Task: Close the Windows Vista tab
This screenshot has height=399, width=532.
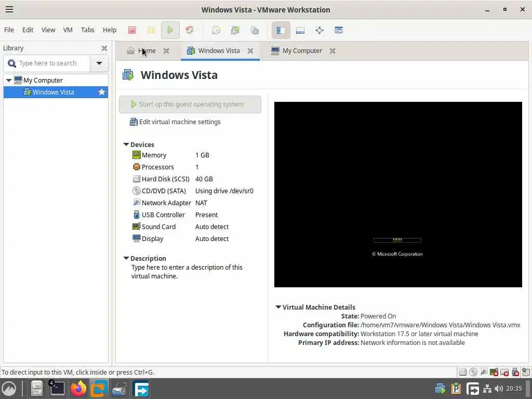Action: [250, 50]
